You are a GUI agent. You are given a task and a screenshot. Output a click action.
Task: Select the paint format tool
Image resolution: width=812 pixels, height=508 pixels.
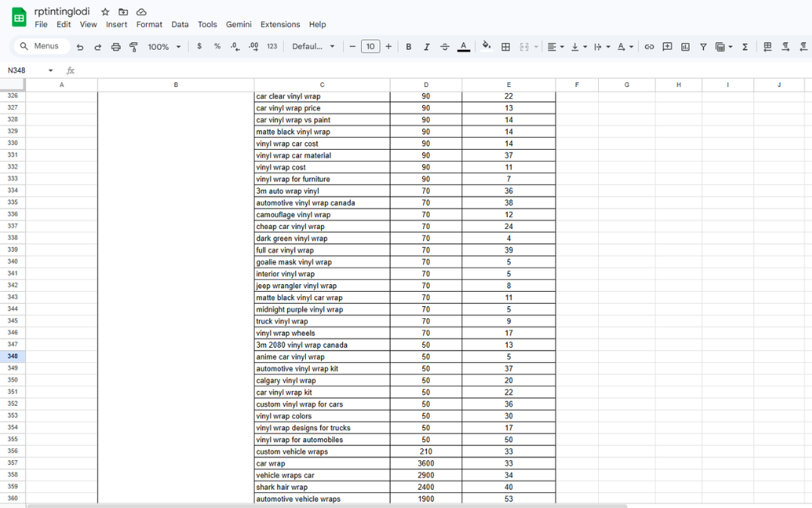(134, 47)
